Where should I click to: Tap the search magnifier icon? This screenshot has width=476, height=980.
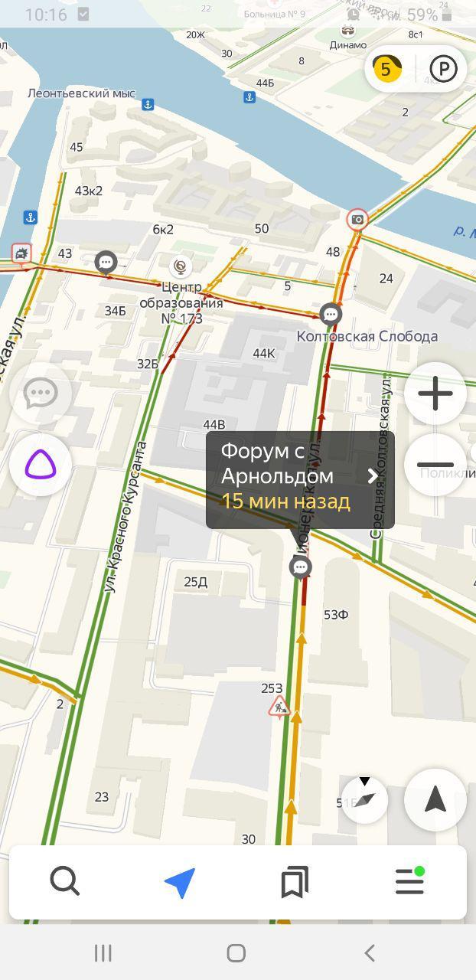click(65, 881)
